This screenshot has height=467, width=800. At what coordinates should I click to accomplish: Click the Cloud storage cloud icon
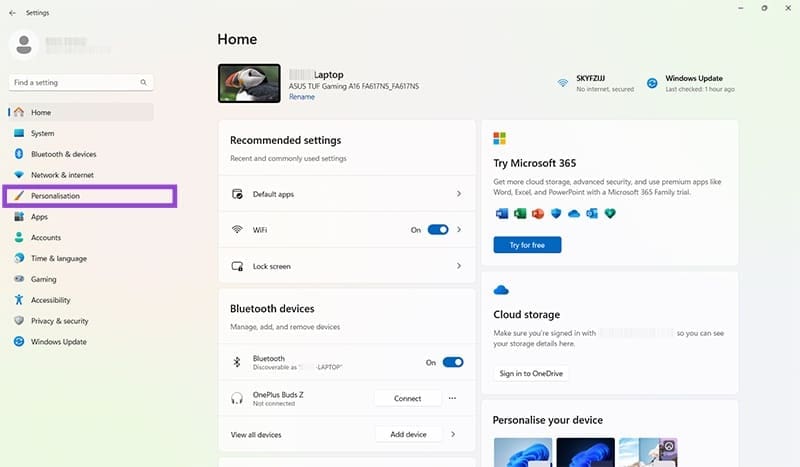501,290
